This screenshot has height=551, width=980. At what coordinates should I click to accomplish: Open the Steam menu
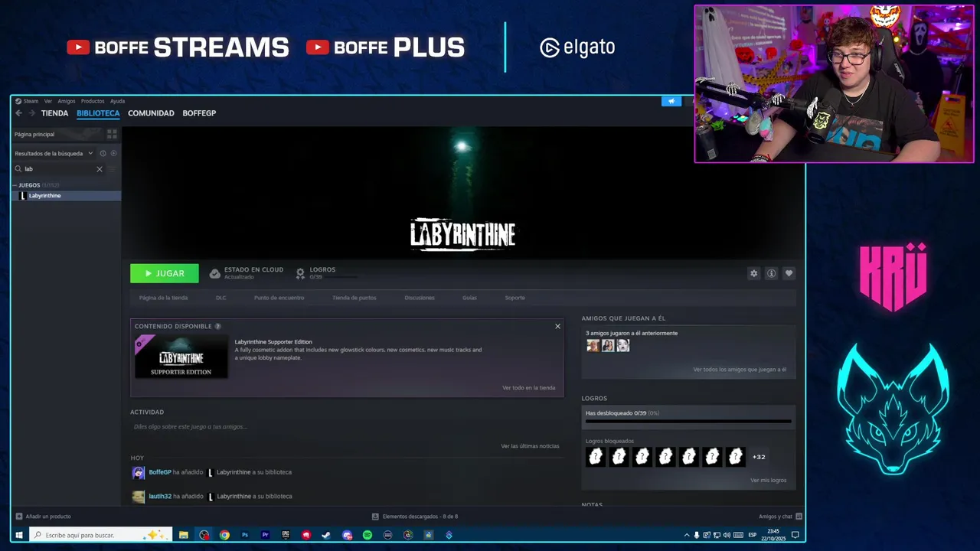(27, 101)
